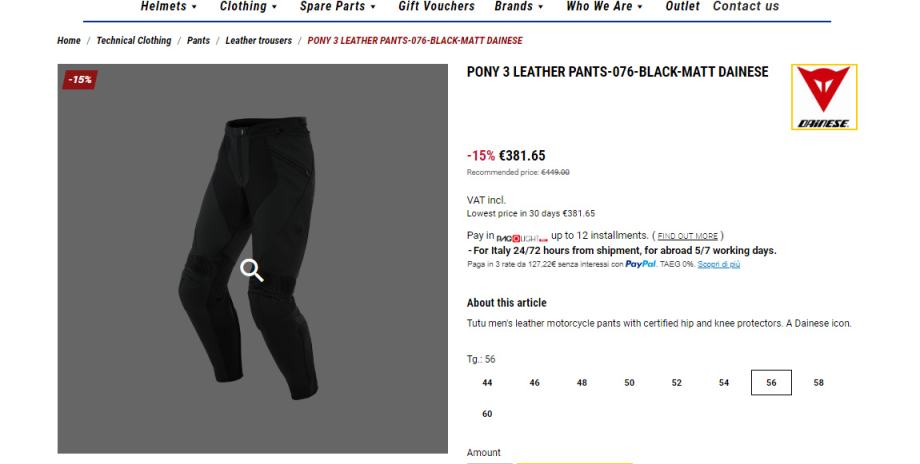
Task: Open the Clothing dropdown menu
Action: tap(248, 7)
